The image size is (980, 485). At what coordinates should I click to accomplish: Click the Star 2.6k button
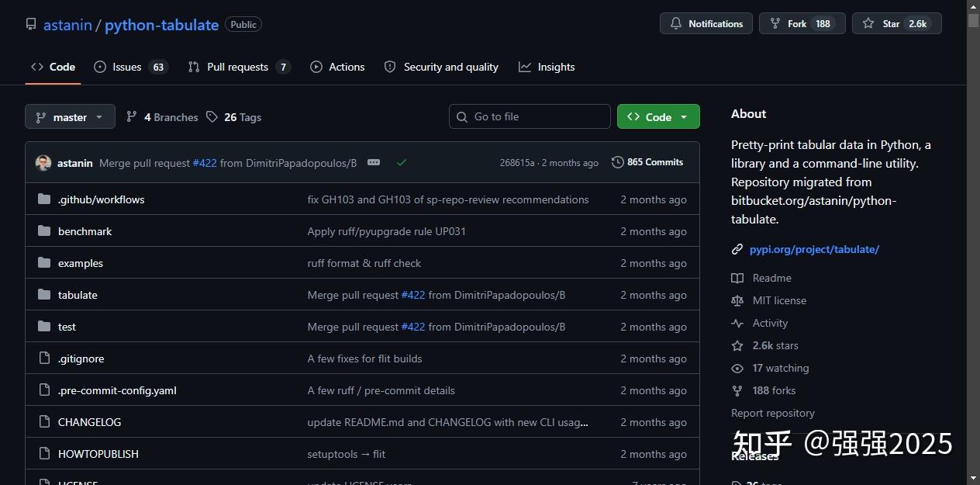(x=897, y=23)
